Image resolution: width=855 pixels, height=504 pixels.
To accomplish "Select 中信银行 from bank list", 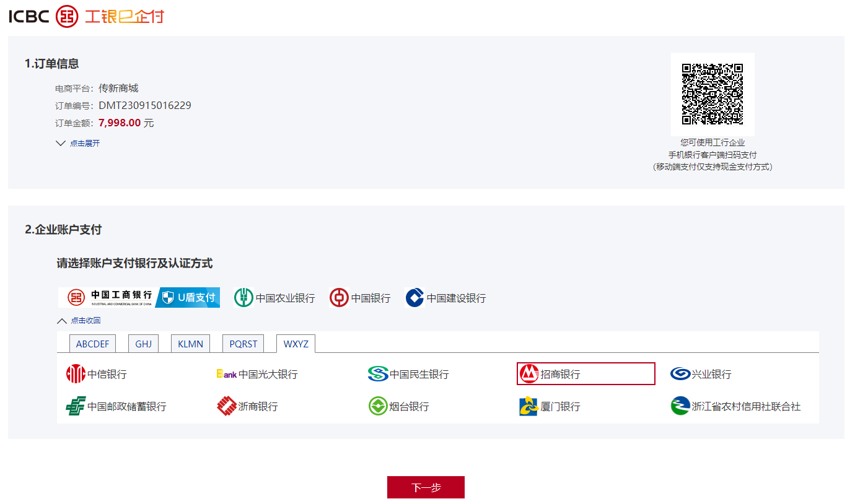I will click(x=97, y=374).
